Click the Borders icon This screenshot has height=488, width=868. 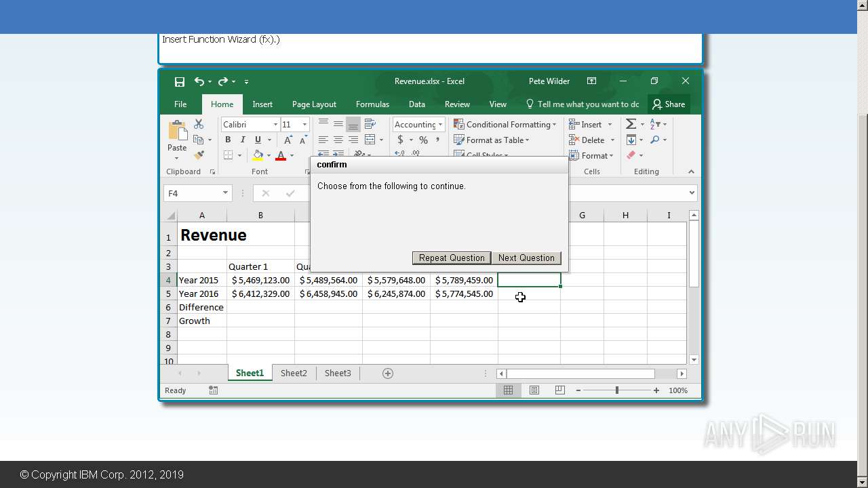228,155
